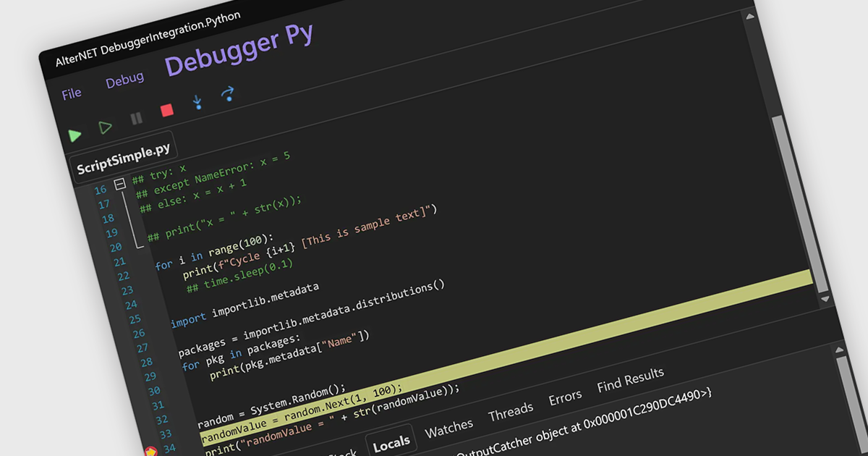The height and width of the screenshot is (456, 868).
Task: Click the breakpoint marker on line 34
Action: [150, 452]
